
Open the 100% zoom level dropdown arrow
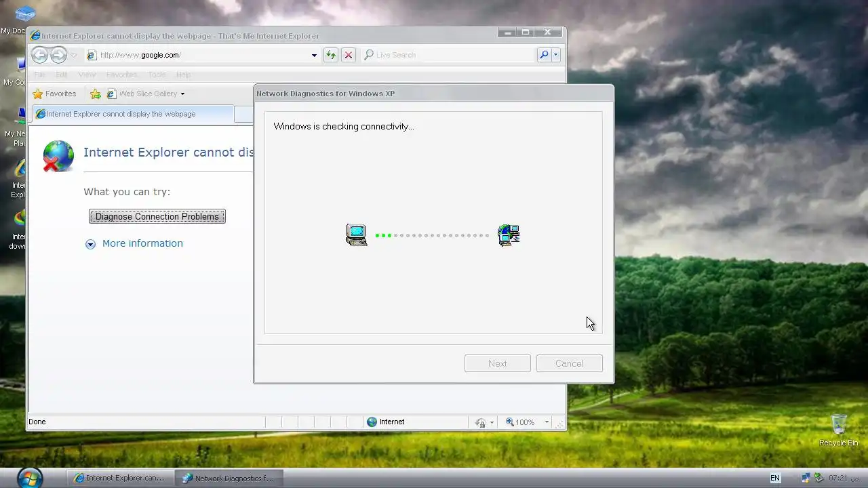click(547, 422)
